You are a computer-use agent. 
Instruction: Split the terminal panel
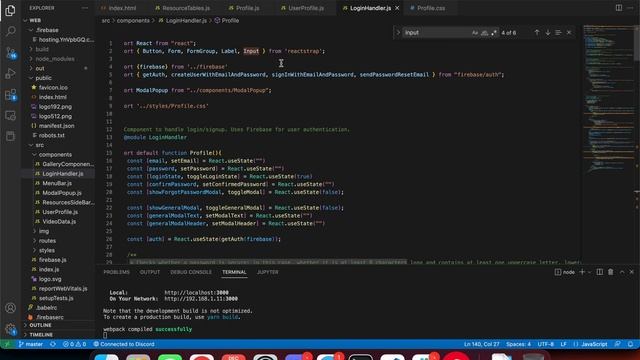[600, 272]
